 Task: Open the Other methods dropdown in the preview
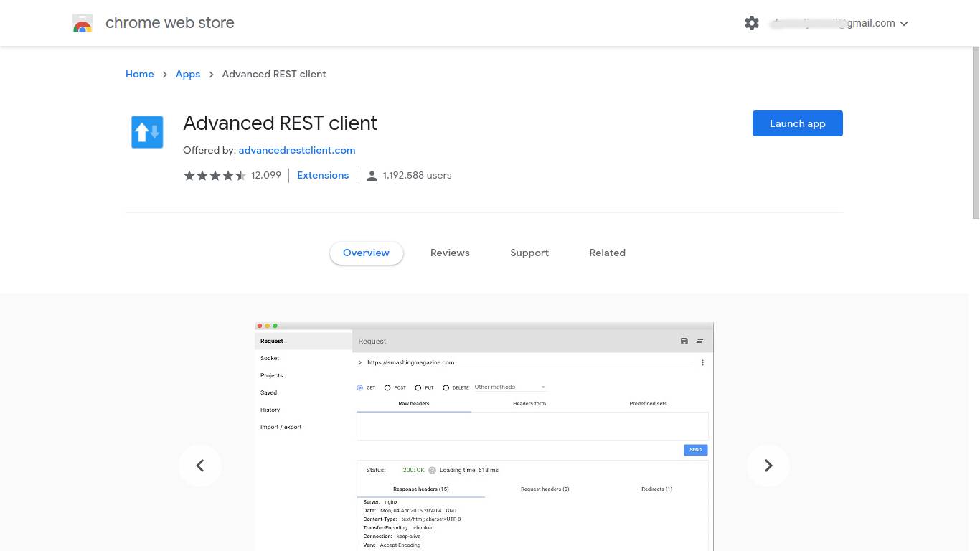(x=510, y=387)
